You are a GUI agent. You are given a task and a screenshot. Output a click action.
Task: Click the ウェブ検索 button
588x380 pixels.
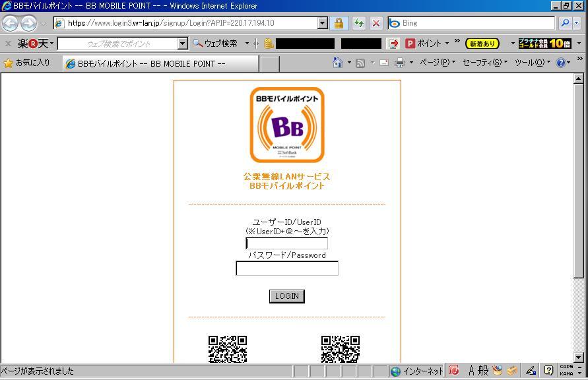click(x=215, y=44)
